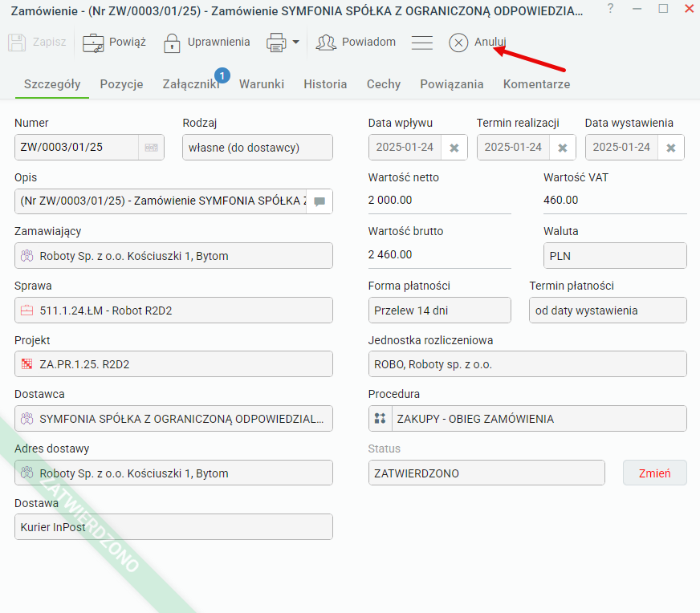700x613 pixels.
Task: Click Wartość VAT value 460.00
Action: pyautogui.click(x=560, y=201)
